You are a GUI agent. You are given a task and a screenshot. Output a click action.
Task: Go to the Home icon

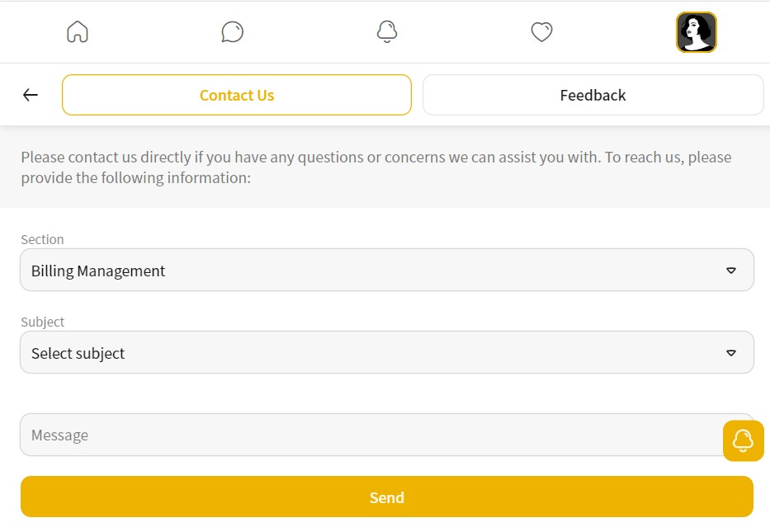click(x=77, y=32)
